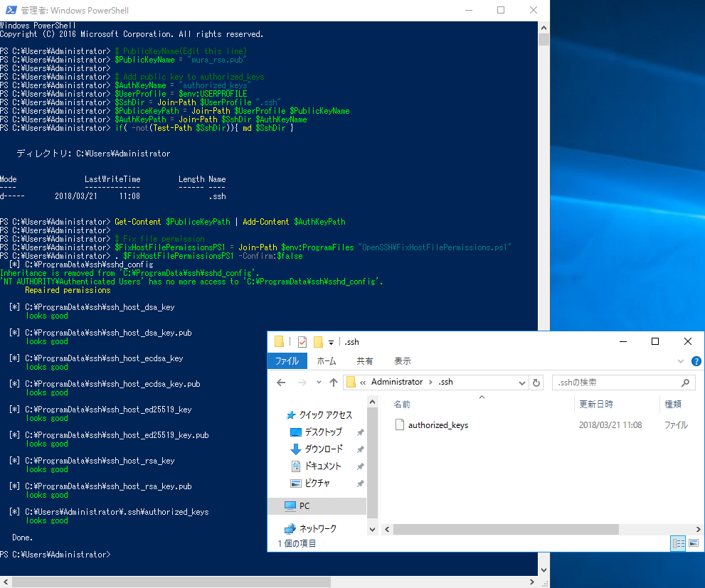This screenshot has width=705, height=588.
Task: Go back using the Explorer back arrow
Action: (x=281, y=383)
